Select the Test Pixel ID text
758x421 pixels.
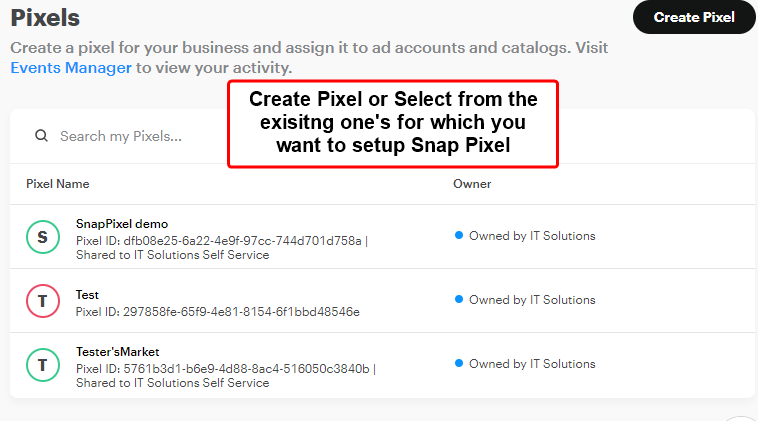[x=218, y=312]
